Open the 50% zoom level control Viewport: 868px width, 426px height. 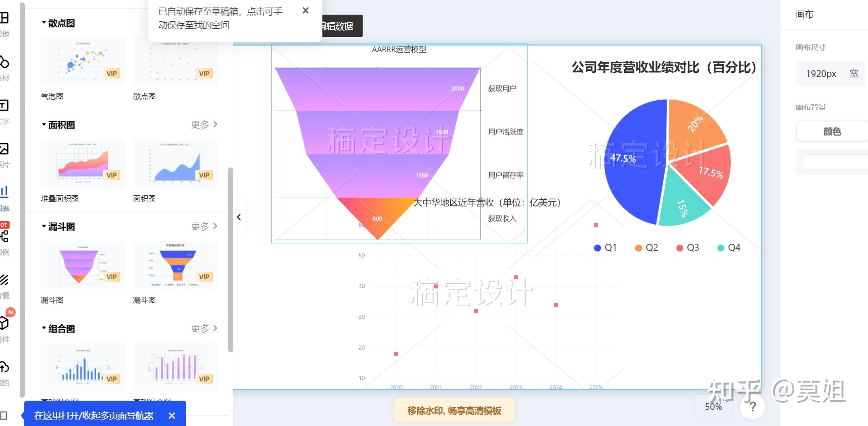pos(713,406)
